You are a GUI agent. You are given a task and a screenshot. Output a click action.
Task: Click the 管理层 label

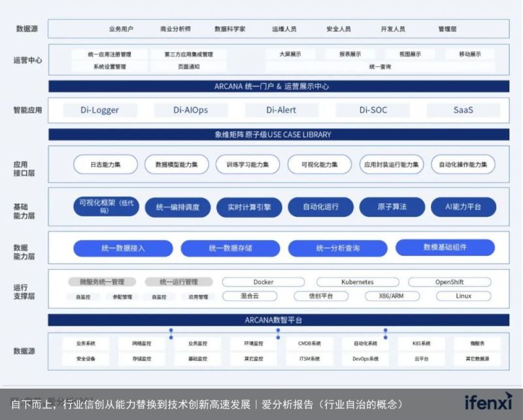click(x=447, y=29)
